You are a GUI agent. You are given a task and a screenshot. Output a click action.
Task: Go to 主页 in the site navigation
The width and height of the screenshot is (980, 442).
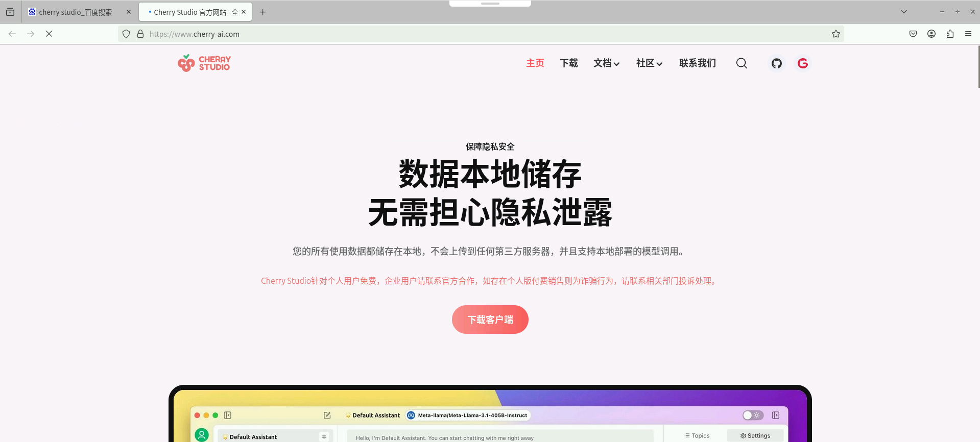coord(535,63)
